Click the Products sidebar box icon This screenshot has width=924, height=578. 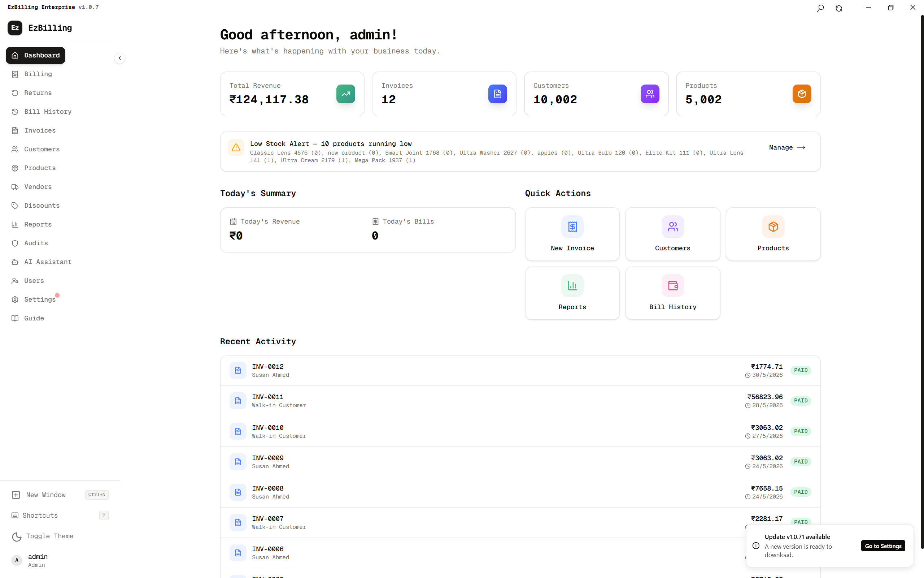tap(15, 168)
